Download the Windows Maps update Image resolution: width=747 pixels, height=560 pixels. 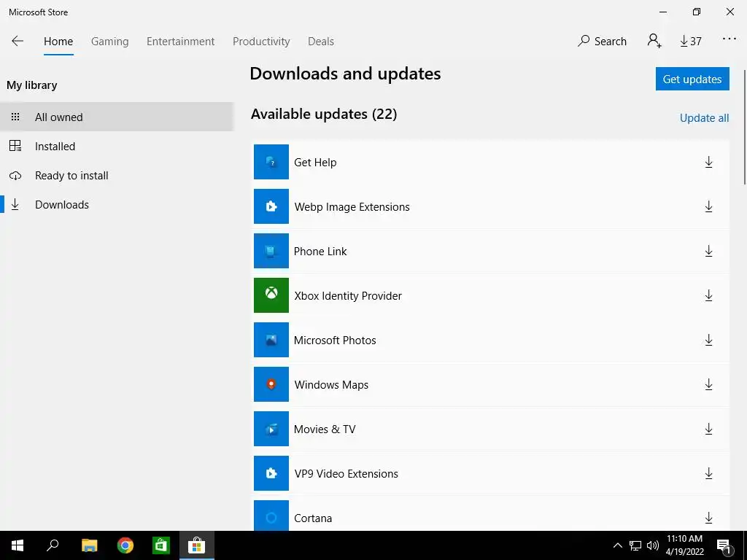tap(708, 385)
